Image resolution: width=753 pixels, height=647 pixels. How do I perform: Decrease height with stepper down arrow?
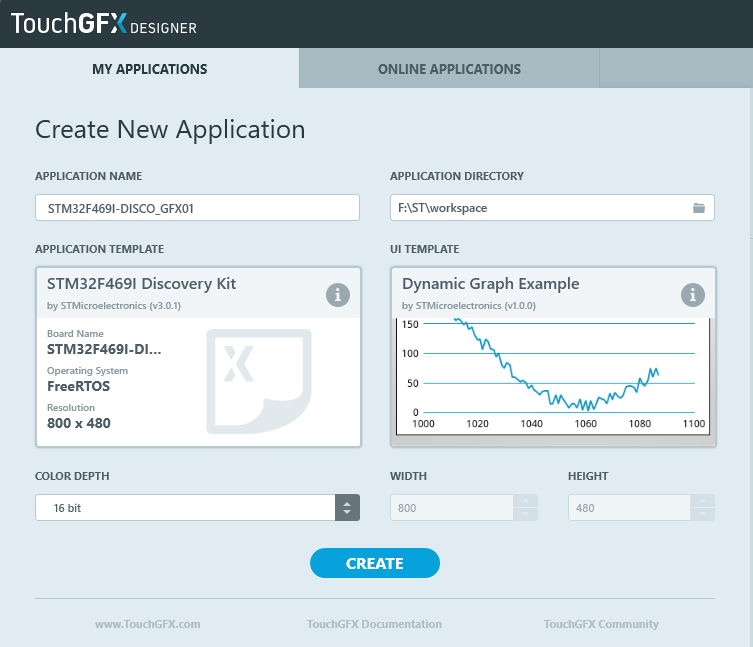tap(703, 514)
